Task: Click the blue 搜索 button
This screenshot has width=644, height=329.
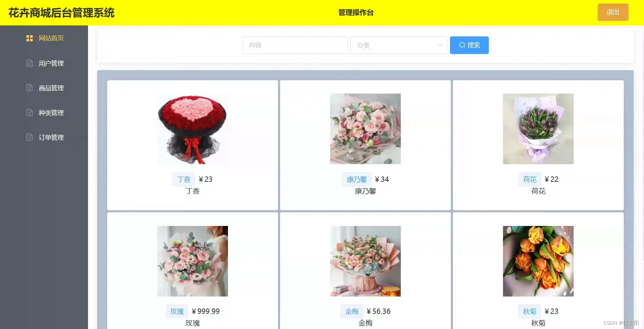Action: click(469, 45)
